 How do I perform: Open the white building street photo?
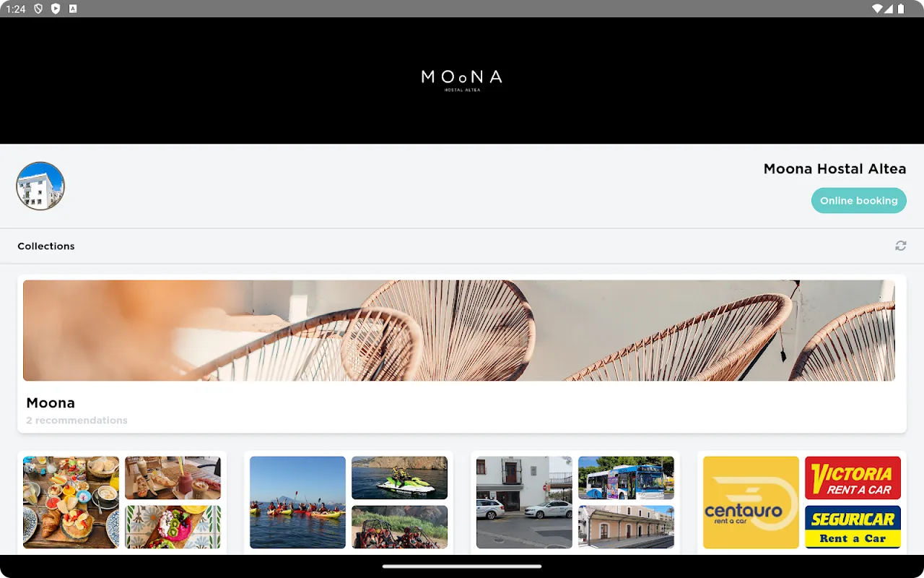(524, 502)
